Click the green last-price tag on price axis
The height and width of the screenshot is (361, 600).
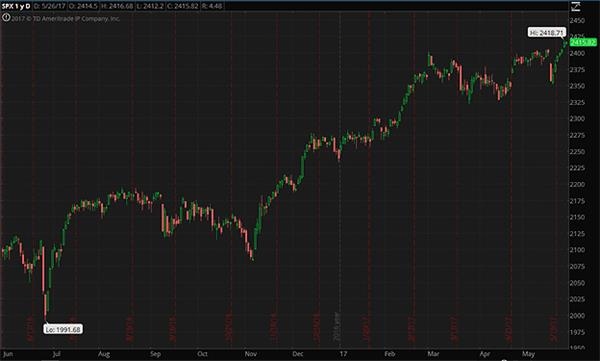pos(583,42)
